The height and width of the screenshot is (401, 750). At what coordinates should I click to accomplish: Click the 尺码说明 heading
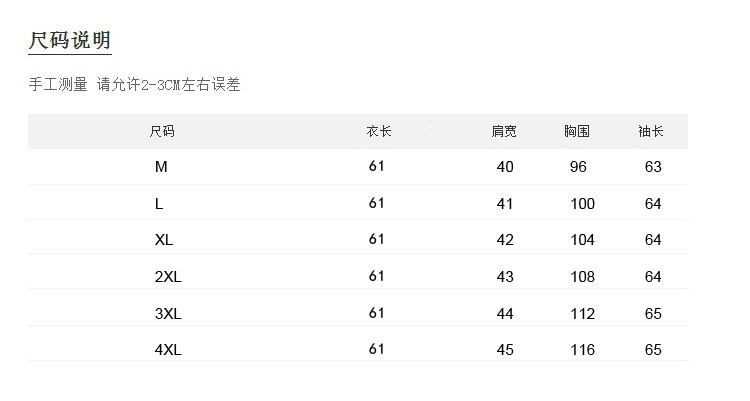point(69,40)
